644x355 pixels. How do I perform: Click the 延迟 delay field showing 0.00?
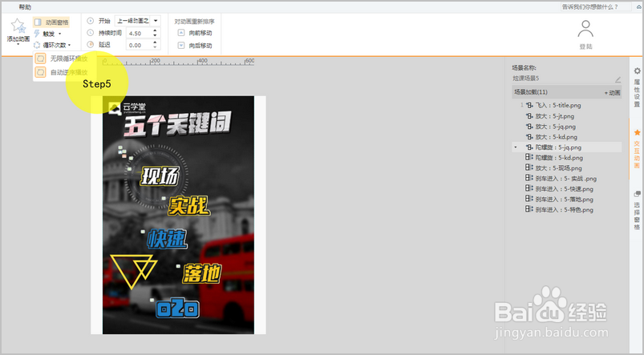coord(139,45)
